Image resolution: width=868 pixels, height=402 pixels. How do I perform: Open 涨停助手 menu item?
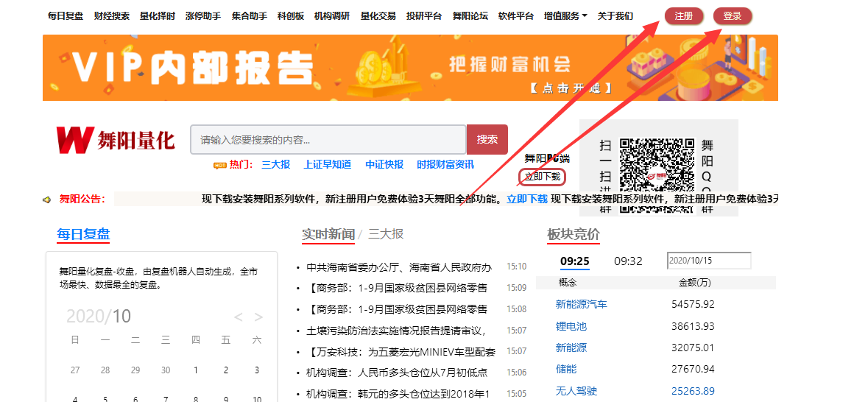pyautogui.click(x=203, y=16)
